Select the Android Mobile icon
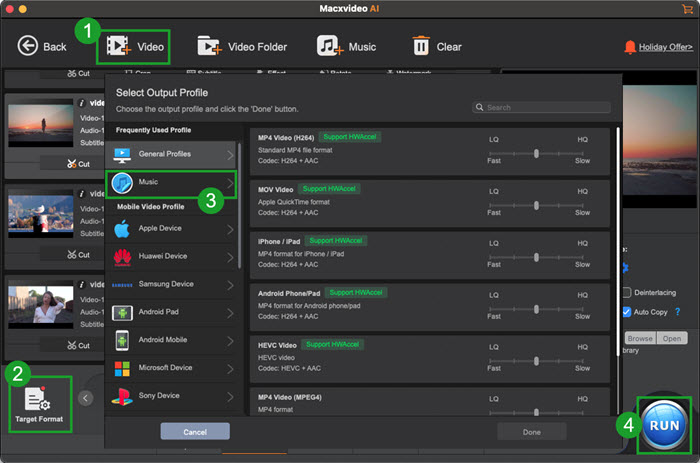700x463 pixels. point(122,340)
